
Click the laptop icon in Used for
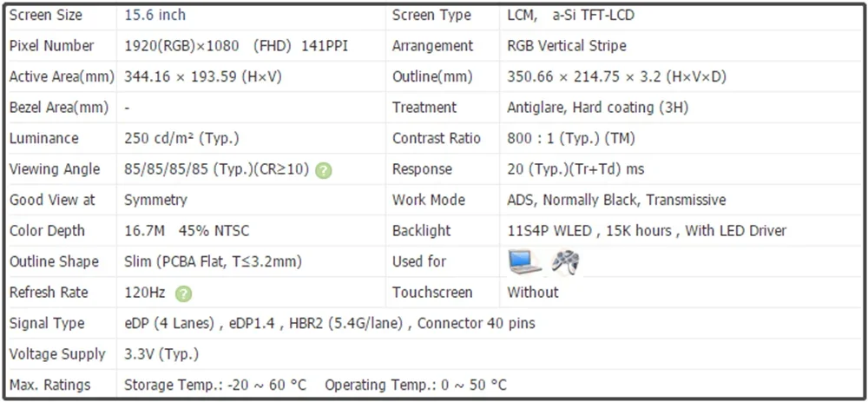tap(524, 261)
